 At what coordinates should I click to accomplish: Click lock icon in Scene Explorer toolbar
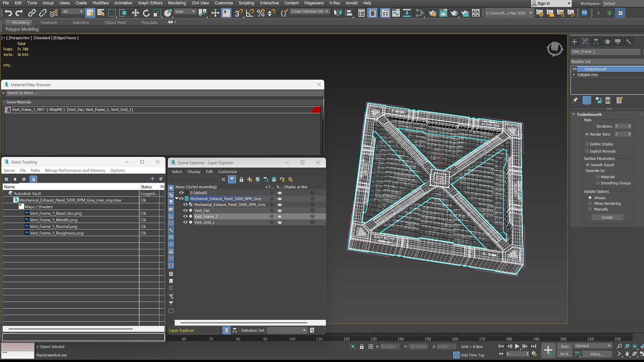(x=241, y=180)
